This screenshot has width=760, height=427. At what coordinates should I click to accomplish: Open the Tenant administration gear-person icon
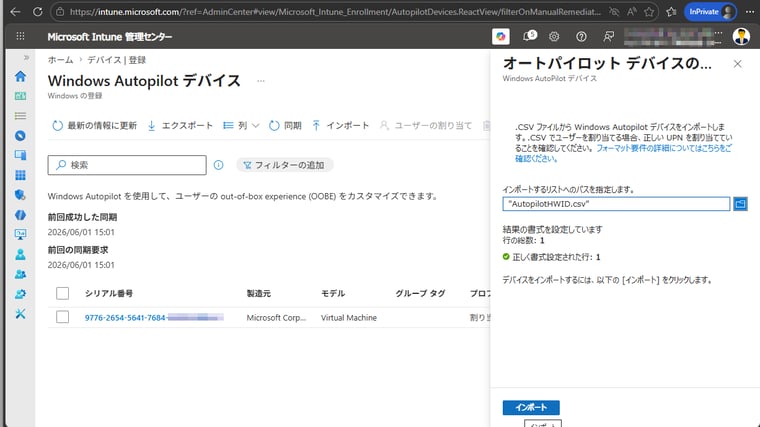20,294
